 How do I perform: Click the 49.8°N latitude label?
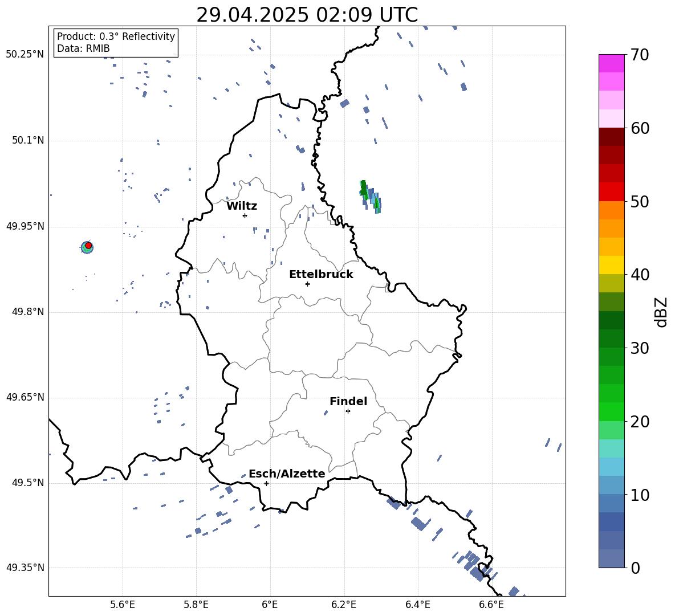coord(28,312)
